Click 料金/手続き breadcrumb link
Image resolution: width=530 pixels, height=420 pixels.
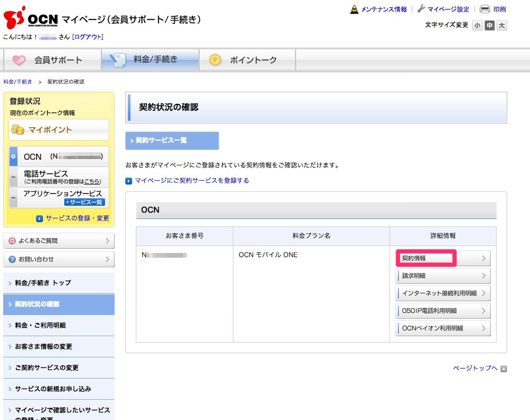18,82
